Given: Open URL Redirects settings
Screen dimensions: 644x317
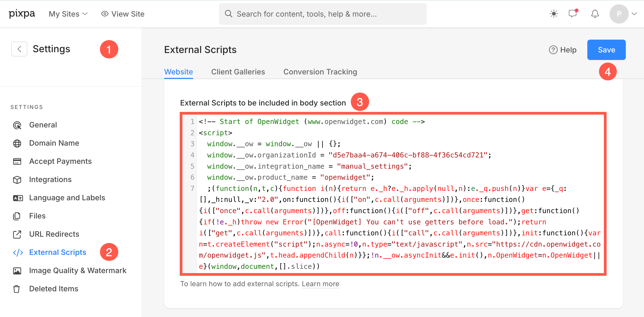Looking at the screenshot, I should point(54,234).
